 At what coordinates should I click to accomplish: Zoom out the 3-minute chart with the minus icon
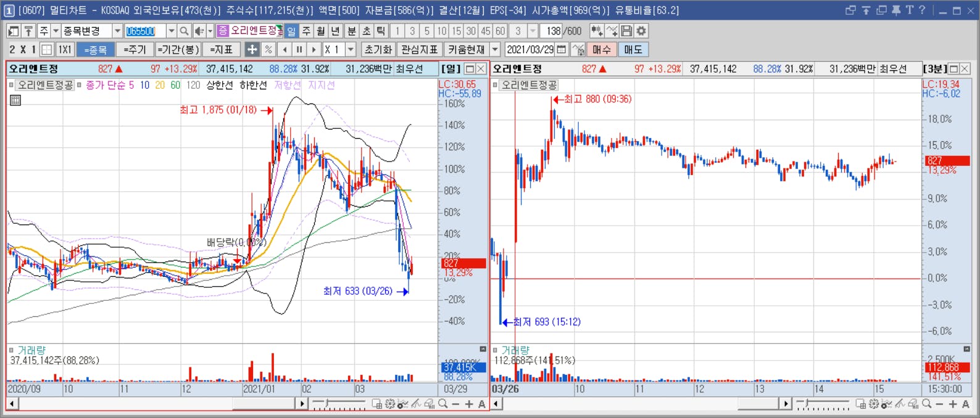click(939, 404)
